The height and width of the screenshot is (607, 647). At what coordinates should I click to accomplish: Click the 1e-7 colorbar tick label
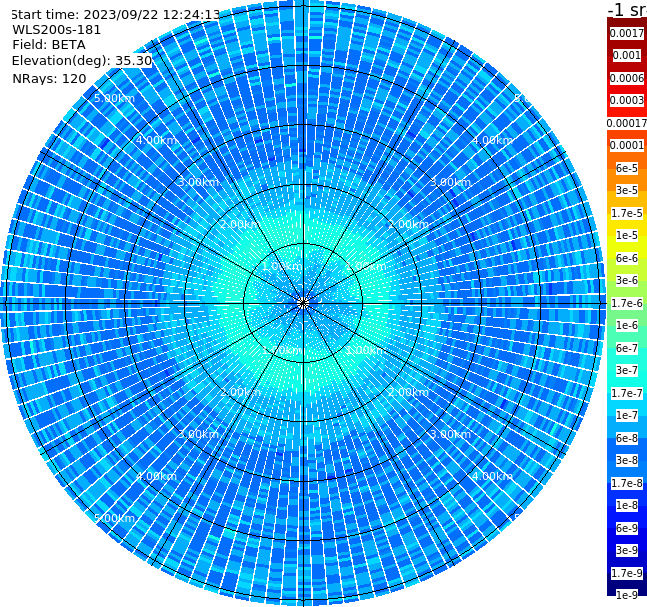click(x=627, y=415)
